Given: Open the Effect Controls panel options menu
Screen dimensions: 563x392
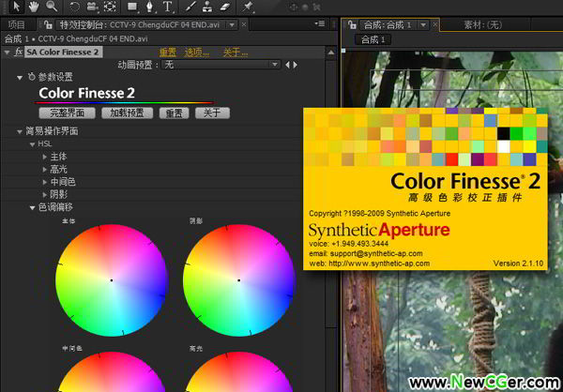Looking at the screenshot, I should tap(320, 23).
